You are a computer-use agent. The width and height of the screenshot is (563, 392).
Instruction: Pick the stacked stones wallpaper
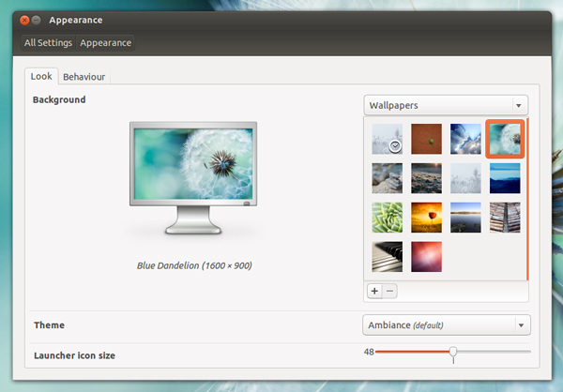pyautogui.click(x=387, y=178)
